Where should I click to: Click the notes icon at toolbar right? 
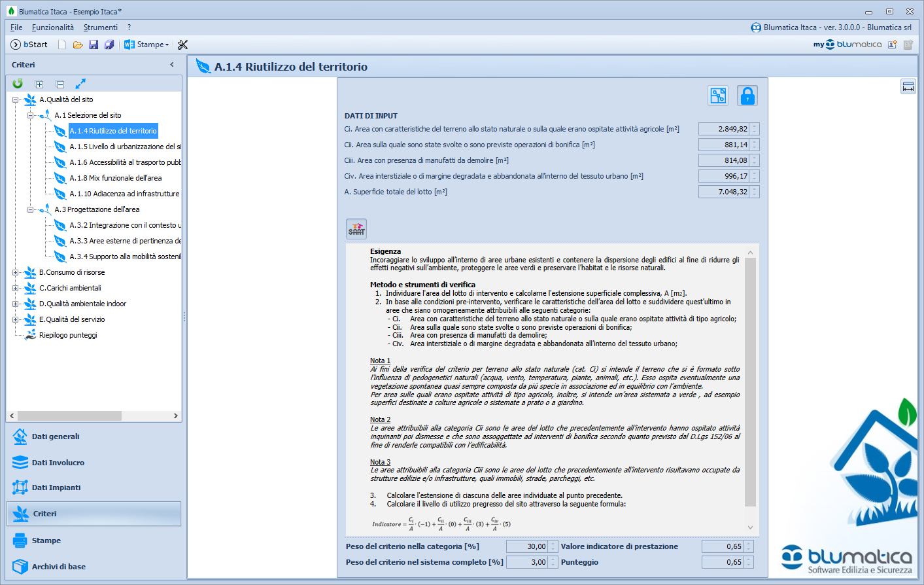coord(908,44)
